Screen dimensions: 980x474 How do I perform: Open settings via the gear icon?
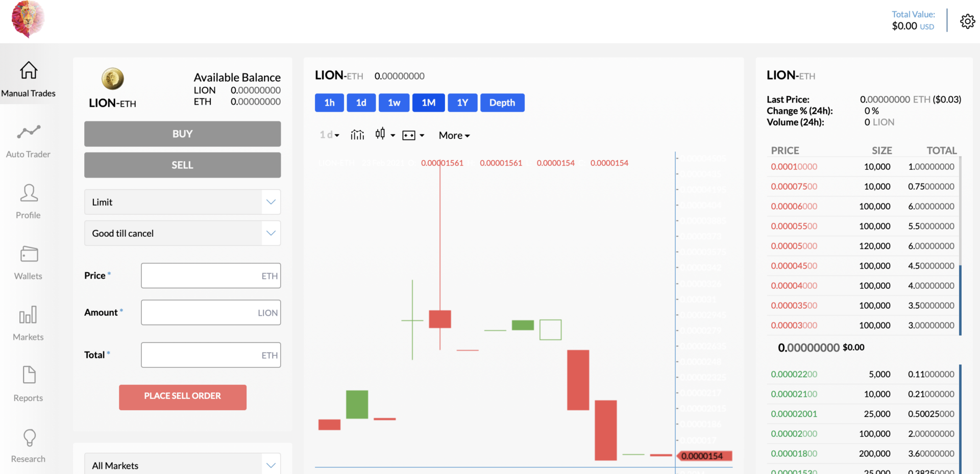[967, 21]
